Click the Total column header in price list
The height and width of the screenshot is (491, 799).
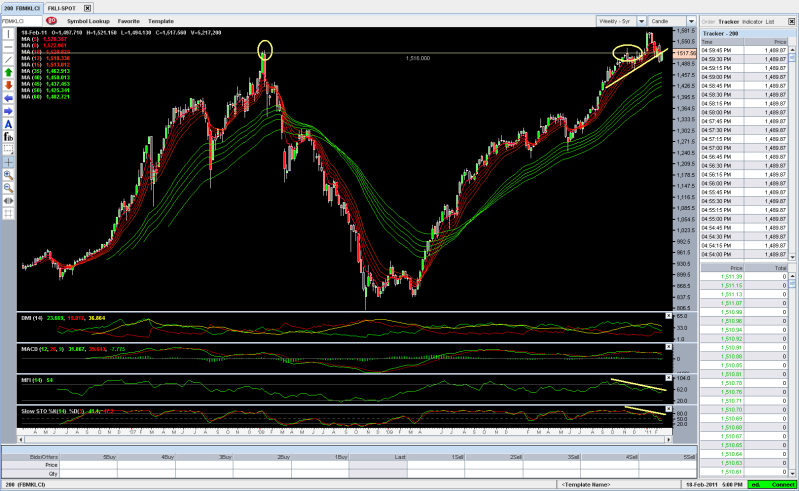pyautogui.click(x=766, y=267)
